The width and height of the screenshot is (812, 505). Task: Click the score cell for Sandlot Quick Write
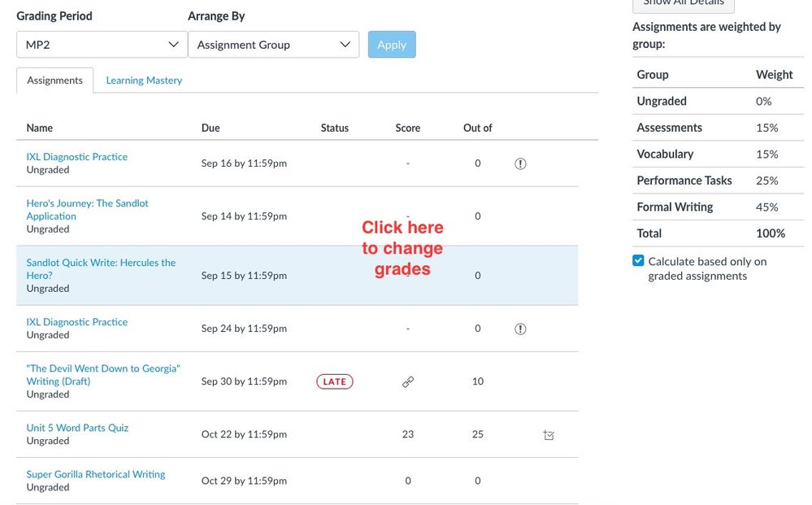point(408,276)
